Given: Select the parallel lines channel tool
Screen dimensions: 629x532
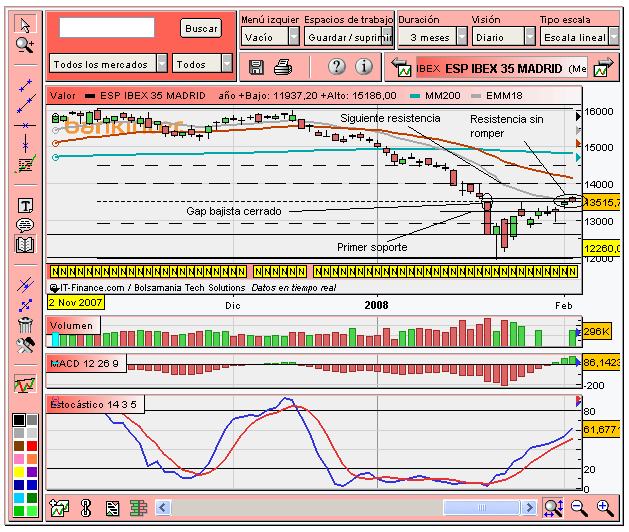Looking at the screenshot, I should click(25, 284).
